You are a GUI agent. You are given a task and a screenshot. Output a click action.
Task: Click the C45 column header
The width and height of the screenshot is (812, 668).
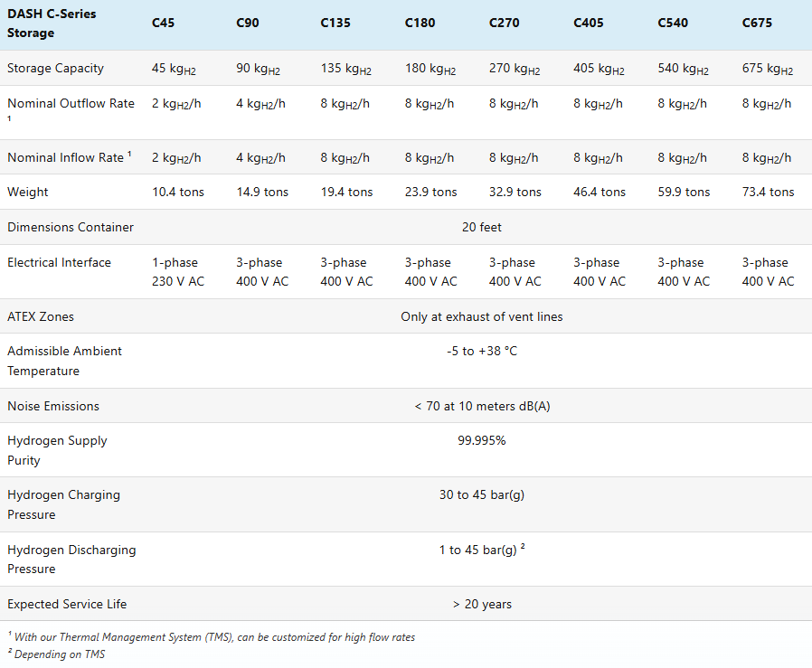[x=163, y=23]
